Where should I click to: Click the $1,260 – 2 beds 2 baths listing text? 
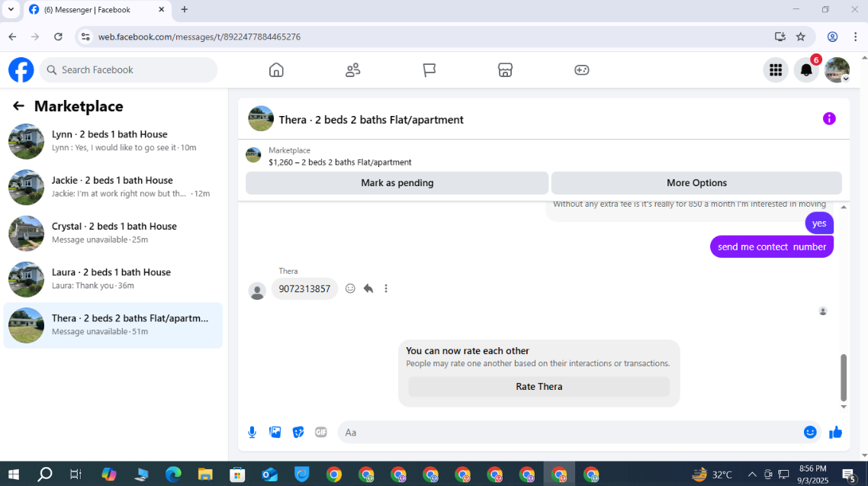340,163
